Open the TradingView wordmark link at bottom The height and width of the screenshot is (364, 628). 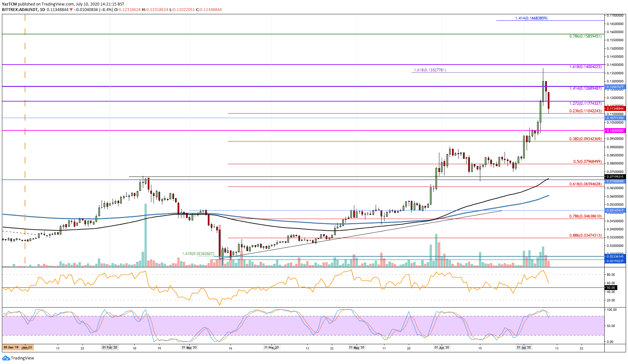tap(22, 358)
